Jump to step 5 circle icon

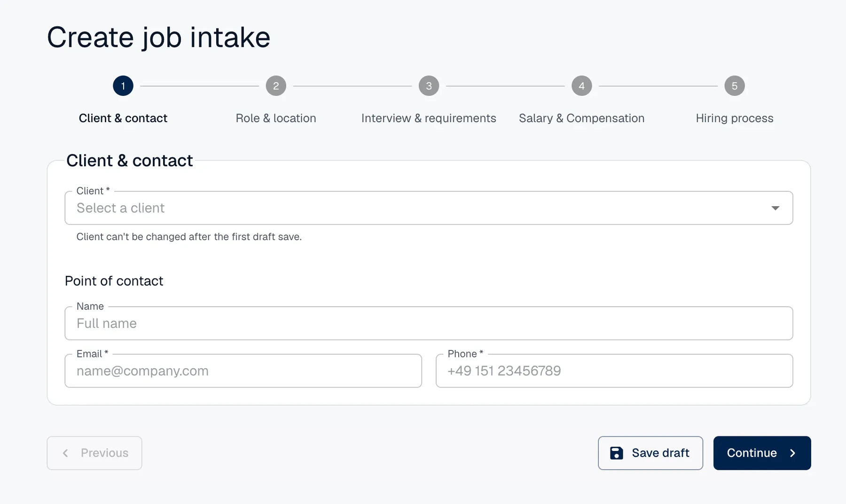pos(734,86)
